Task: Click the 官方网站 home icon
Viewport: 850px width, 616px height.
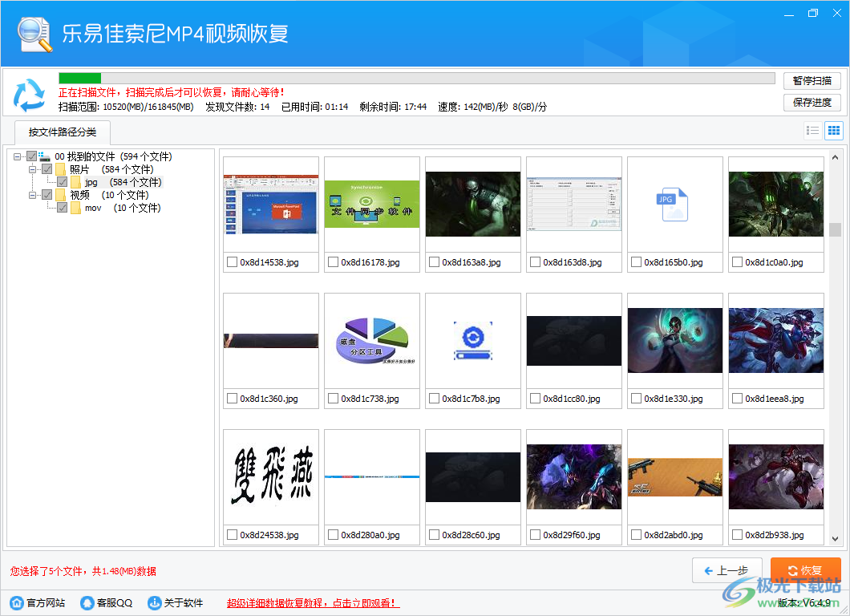Action: coord(17,603)
